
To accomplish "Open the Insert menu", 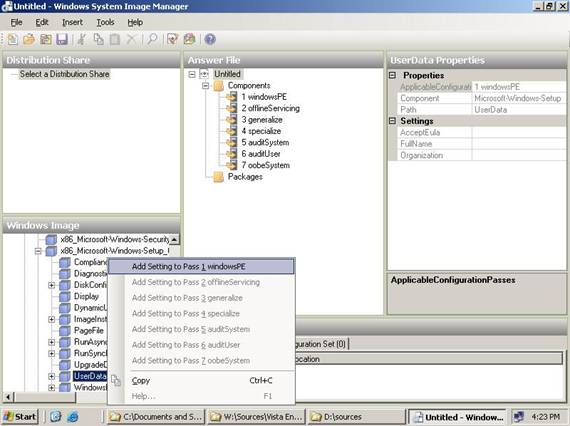I will tap(72, 23).
